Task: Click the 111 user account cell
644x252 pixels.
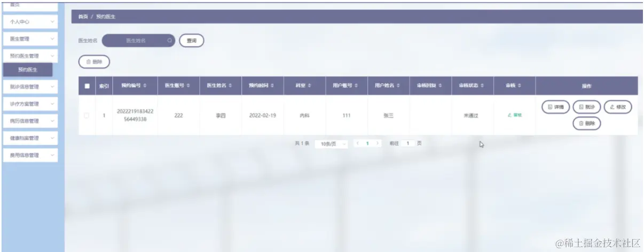Action: pyautogui.click(x=347, y=116)
